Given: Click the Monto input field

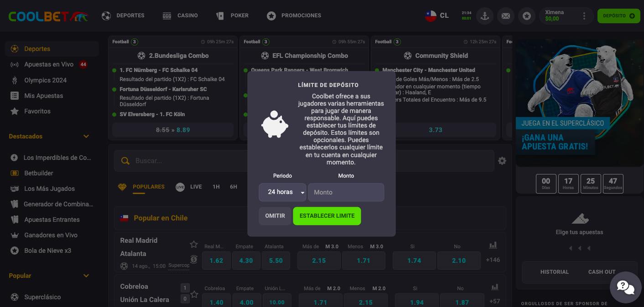Looking at the screenshot, I should pos(346,192).
